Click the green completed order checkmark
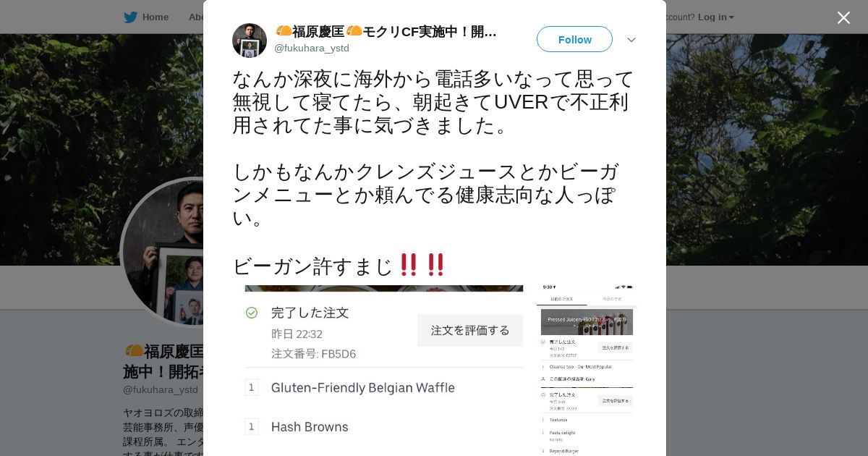The height and width of the screenshot is (456, 868). [252, 313]
